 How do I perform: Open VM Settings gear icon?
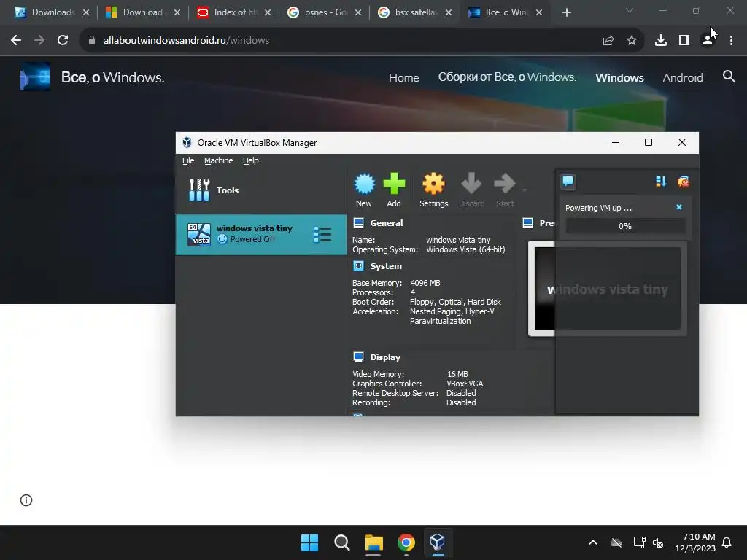tap(433, 190)
